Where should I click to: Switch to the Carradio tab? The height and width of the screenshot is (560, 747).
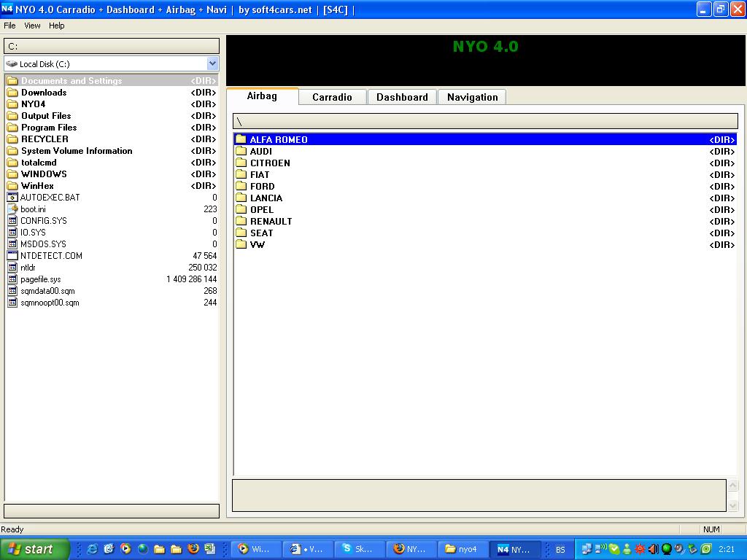[332, 97]
